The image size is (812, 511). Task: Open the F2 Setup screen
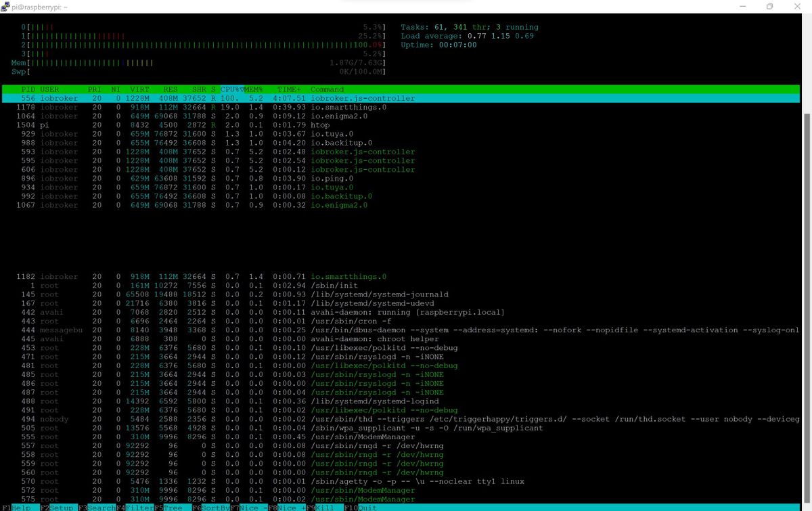pyautogui.click(x=58, y=507)
